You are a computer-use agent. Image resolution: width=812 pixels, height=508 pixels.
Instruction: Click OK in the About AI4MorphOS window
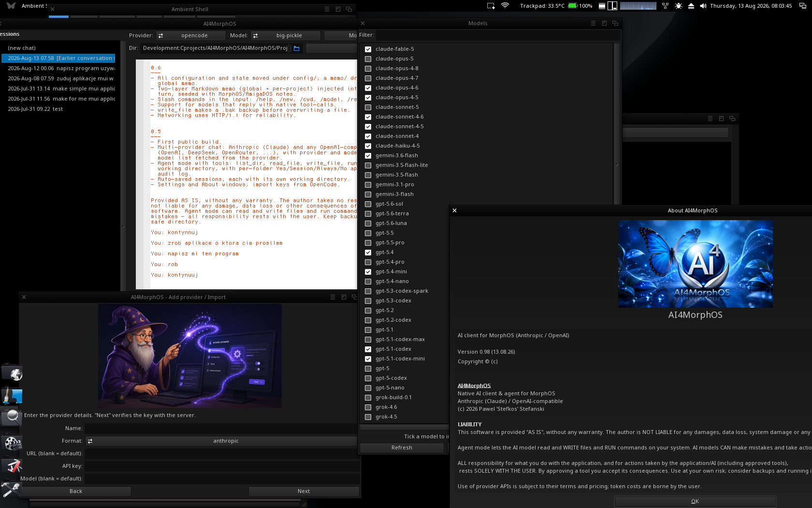(x=695, y=501)
